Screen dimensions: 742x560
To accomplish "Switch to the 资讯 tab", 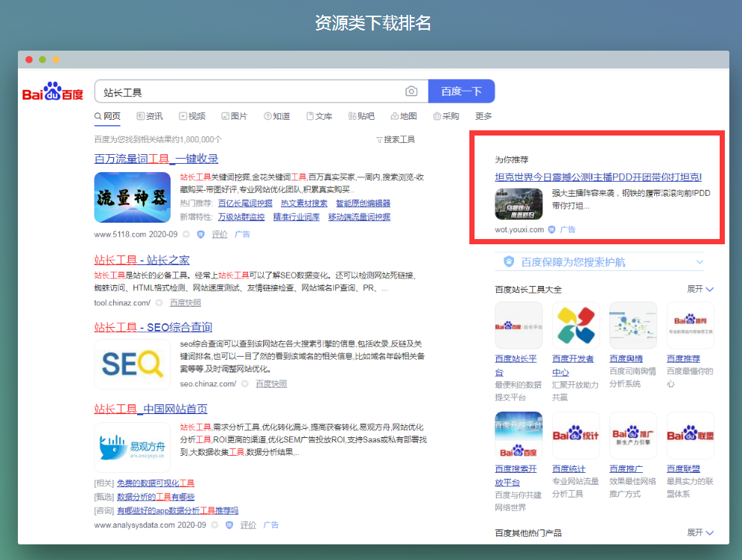I will point(150,116).
